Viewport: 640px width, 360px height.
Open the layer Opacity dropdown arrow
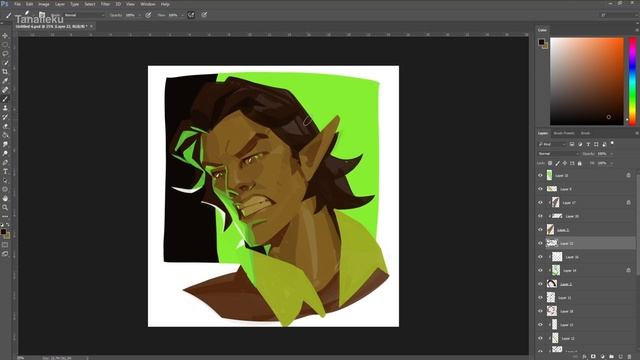coord(611,154)
